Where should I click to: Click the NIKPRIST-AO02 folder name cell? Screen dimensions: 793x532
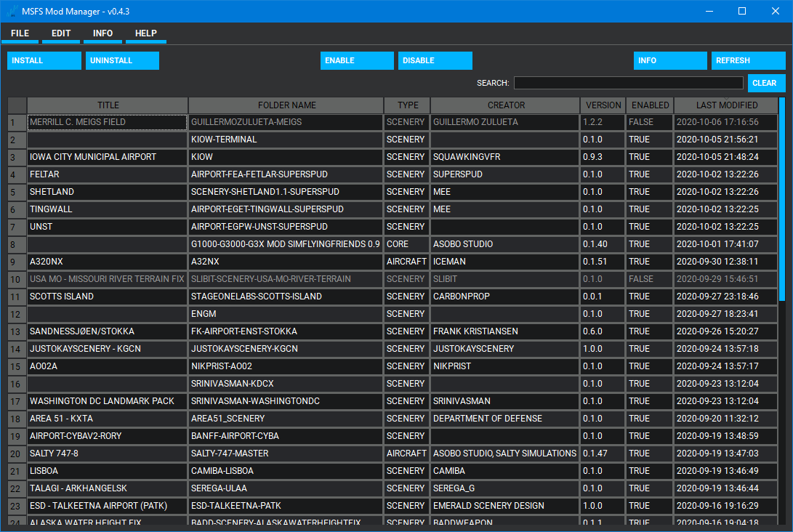pos(286,366)
